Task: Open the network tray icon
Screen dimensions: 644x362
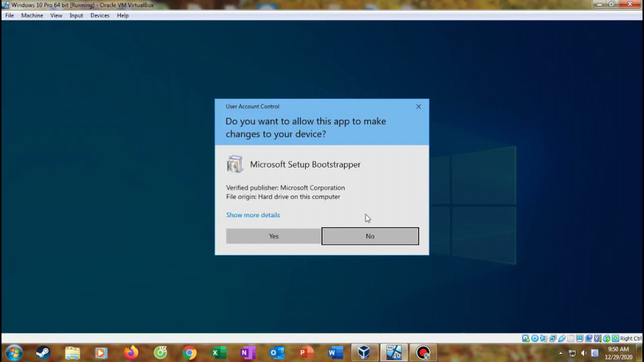Action: coord(572,353)
